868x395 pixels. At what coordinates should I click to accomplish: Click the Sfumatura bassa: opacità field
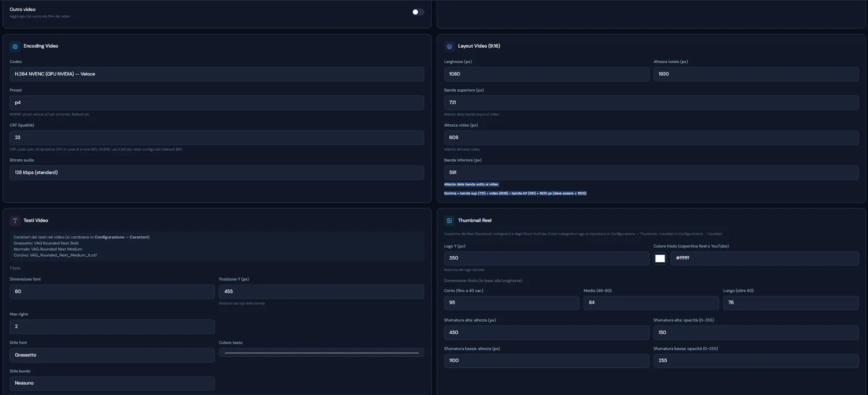(756, 361)
